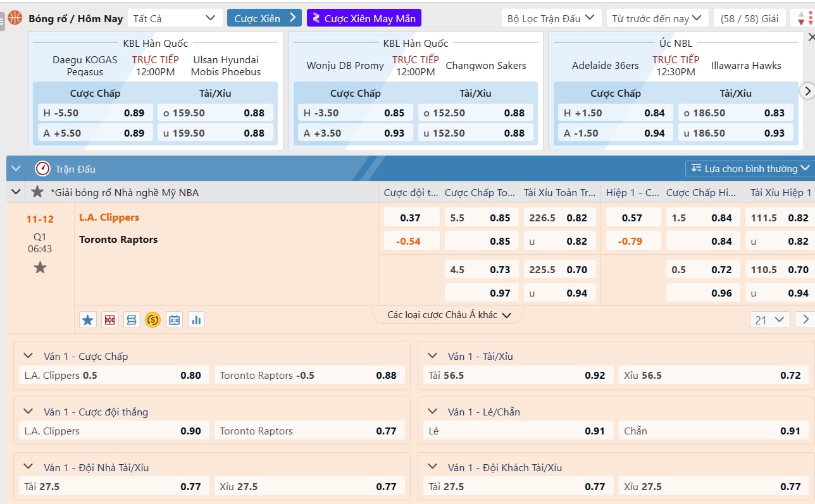Collapse Ván 1 - Đội Khách Tài/Xỉu section
Image resolution: width=815 pixels, height=504 pixels.
coord(433,467)
